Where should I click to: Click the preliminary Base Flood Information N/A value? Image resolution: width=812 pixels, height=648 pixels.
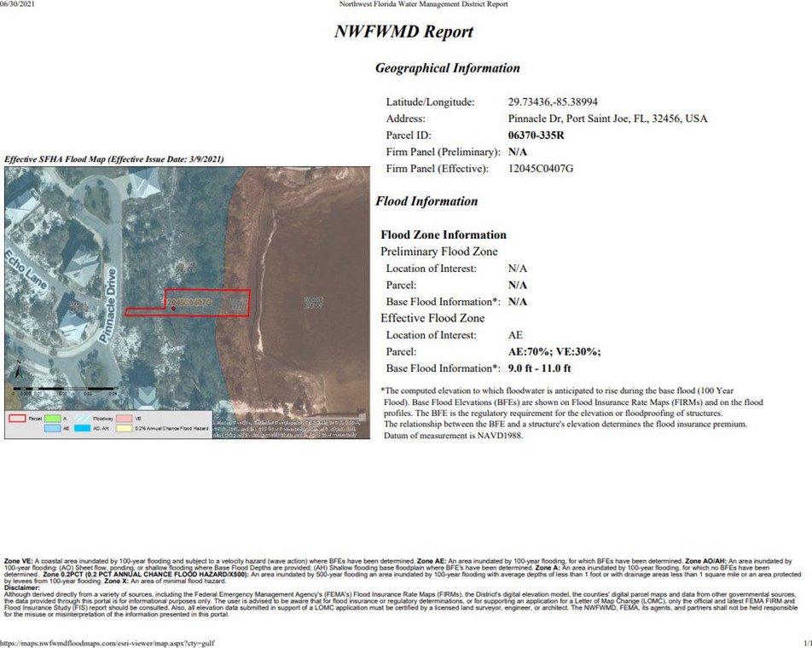coord(518,302)
